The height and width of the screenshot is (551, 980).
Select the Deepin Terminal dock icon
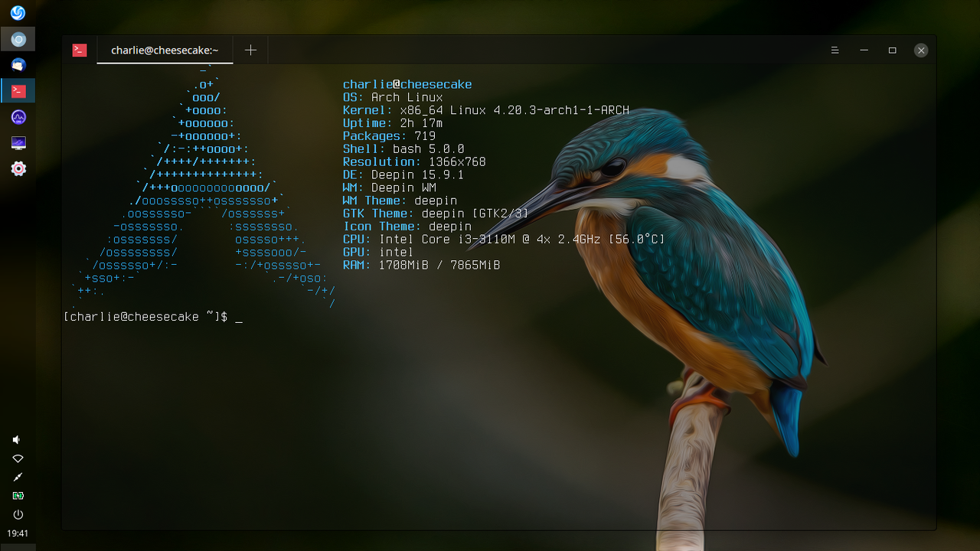(18, 91)
